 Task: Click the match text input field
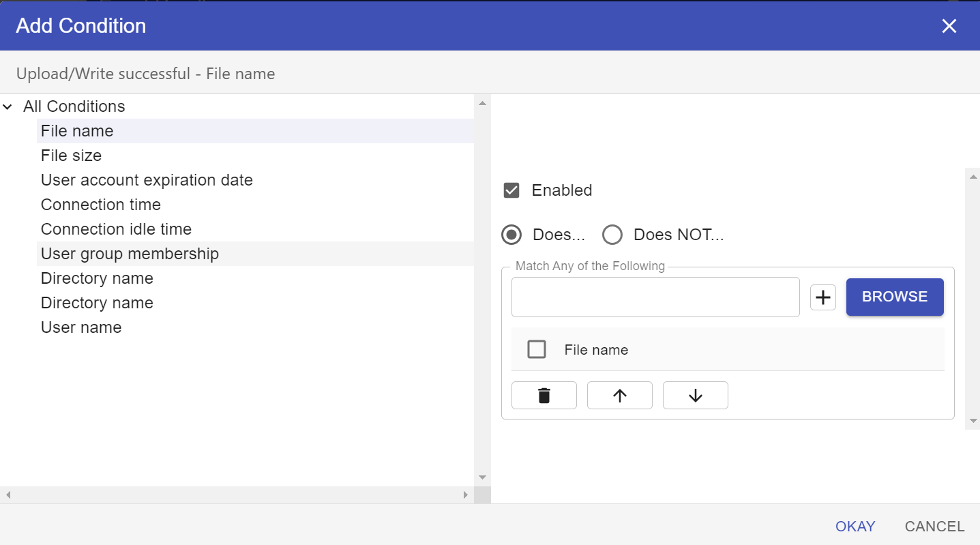tap(655, 297)
